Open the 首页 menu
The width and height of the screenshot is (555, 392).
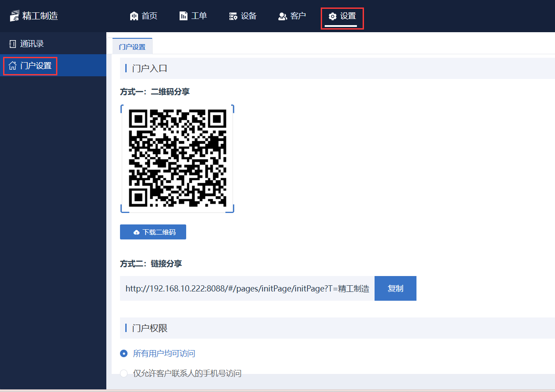(144, 16)
